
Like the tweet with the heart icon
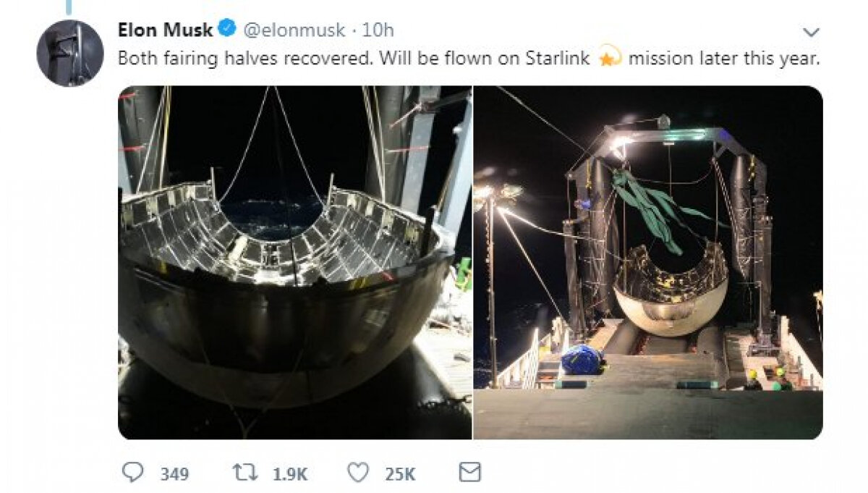click(x=358, y=473)
